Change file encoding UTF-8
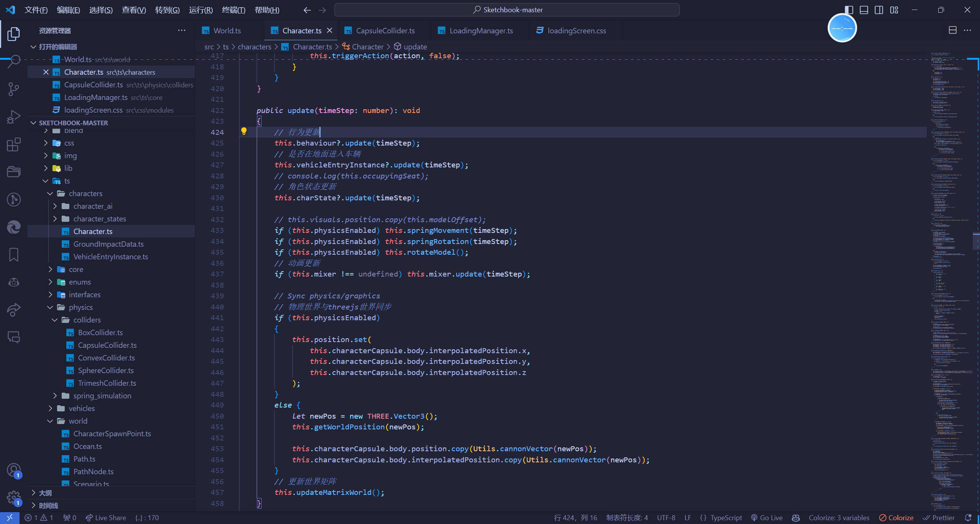Screen dimensions: 980x524 point(666,517)
